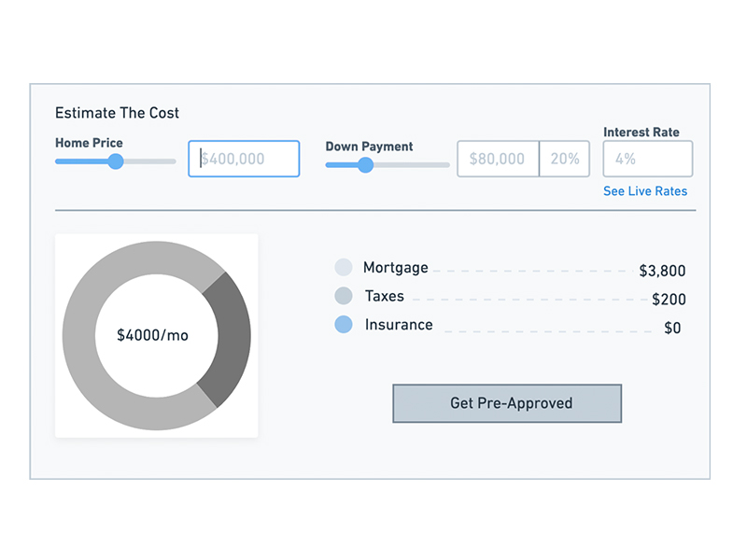Viewport: 747px width, 560px height.
Task: Click the Get Pre-Approved button
Action: click(x=507, y=403)
